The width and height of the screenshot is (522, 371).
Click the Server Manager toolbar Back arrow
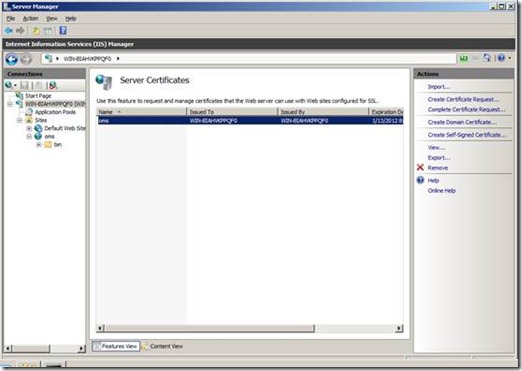(x=8, y=31)
